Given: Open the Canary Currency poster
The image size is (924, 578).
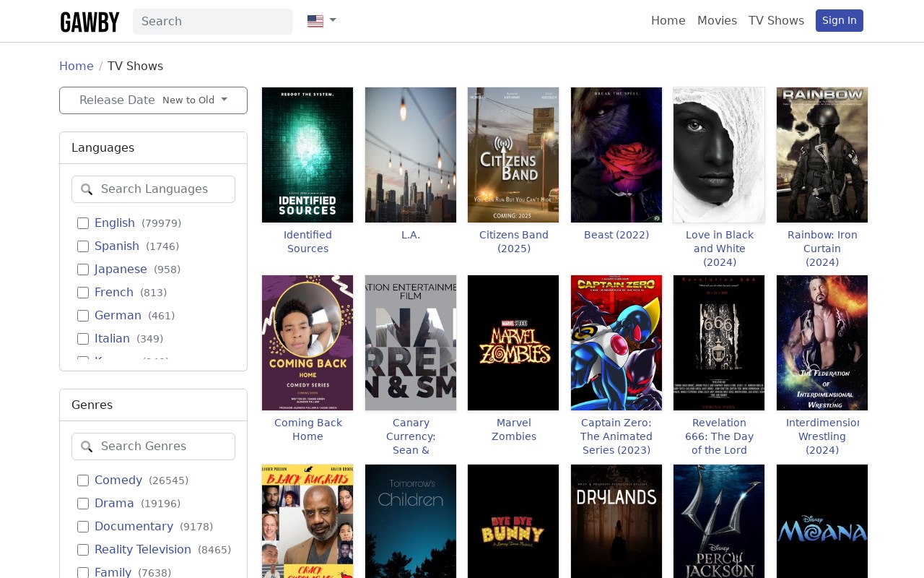Looking at the screenshot, I should (x=411, y=342).
